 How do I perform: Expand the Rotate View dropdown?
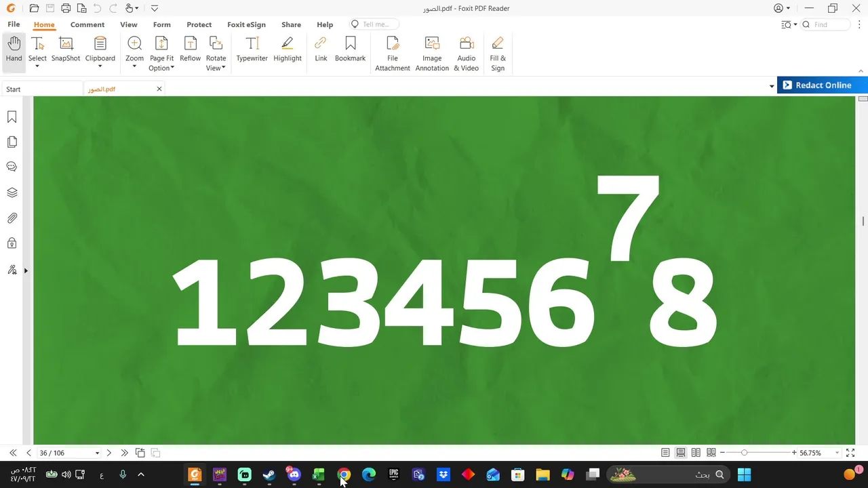coord(224,68)
